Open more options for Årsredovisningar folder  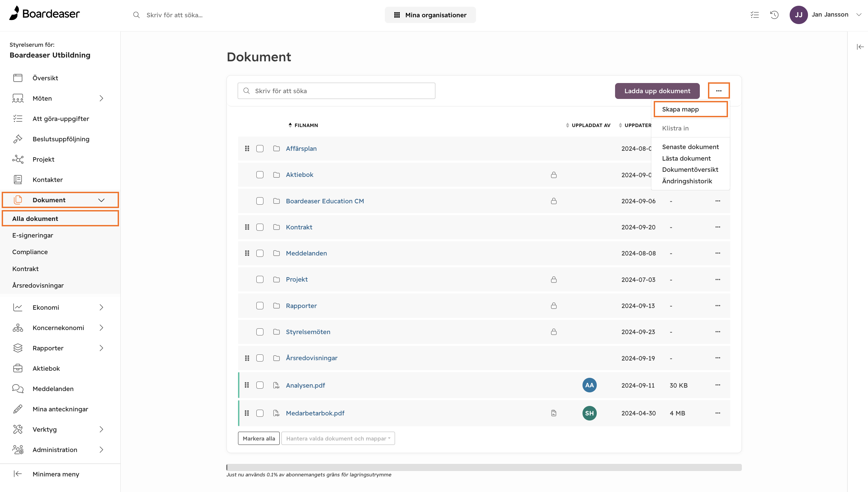(718, 358)
